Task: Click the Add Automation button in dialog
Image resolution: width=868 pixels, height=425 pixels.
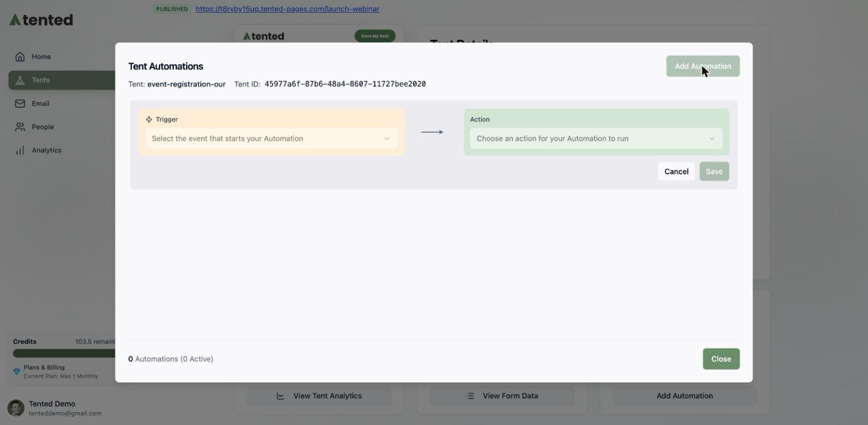Action: click(x=702, y=66)
